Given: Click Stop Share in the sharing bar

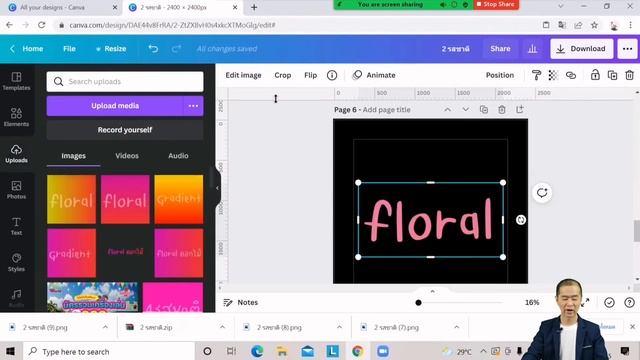Looking at the screenshot, I should [x=496, y=4].
